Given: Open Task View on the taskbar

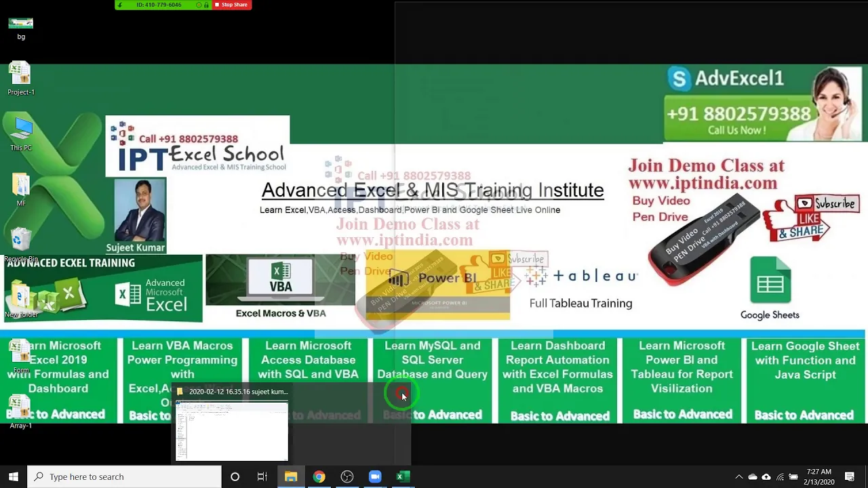Looking at the screenshot, I should (x=262, y=476).
